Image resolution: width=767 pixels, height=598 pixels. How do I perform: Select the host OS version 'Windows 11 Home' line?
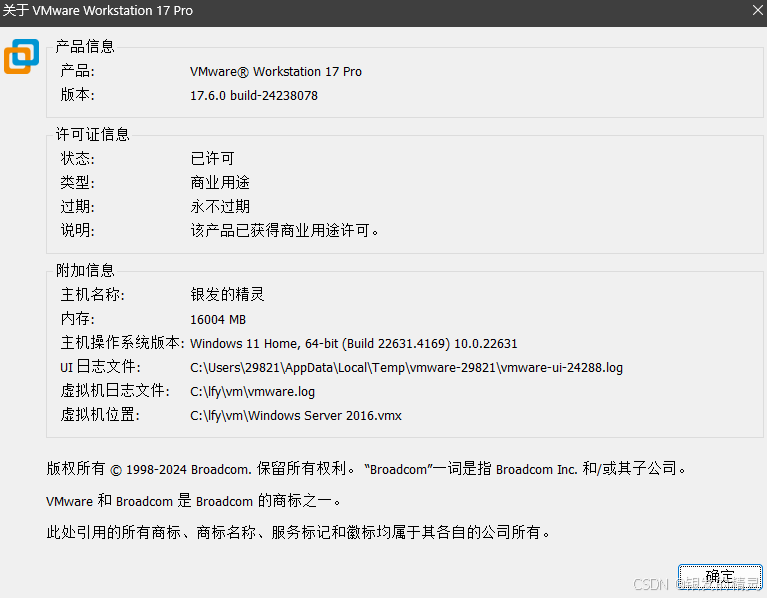[x=354, y=344]
